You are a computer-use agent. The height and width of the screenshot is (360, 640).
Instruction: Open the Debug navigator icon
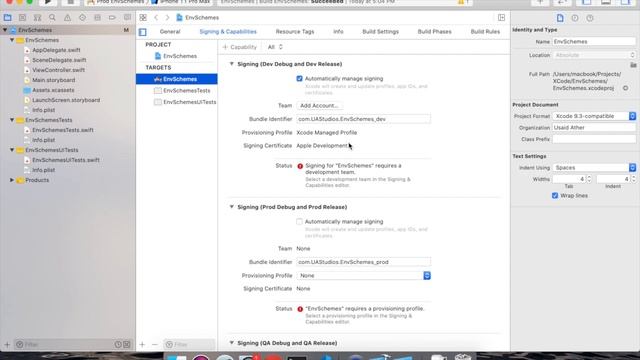tap(97, 18)
